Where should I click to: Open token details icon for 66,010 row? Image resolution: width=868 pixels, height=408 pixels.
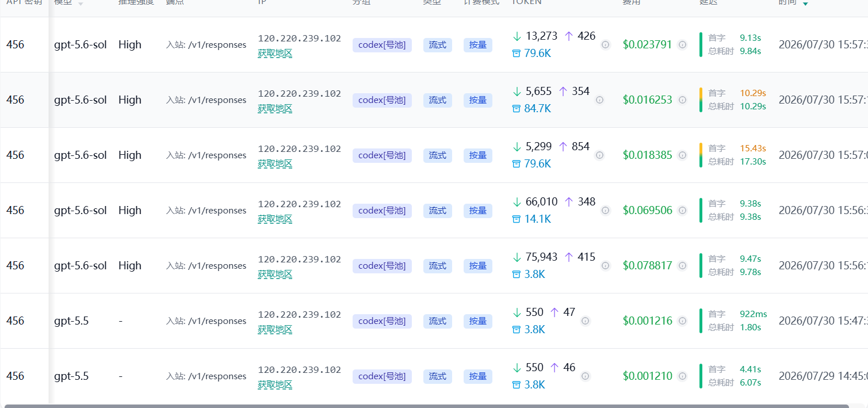[605, 211]
